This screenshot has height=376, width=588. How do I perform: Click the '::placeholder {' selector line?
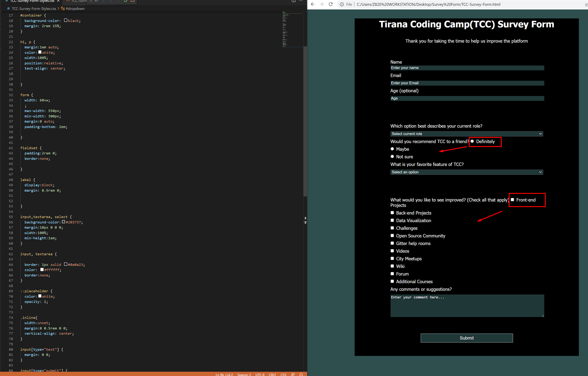pyautogui.click(x=36, y=291)
